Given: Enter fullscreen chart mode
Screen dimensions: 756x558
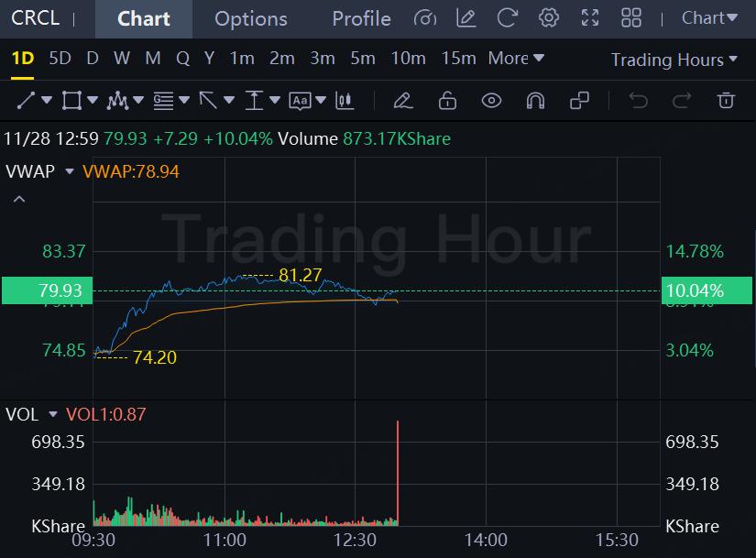Looking at the screenshot, I should coord(590,18).
